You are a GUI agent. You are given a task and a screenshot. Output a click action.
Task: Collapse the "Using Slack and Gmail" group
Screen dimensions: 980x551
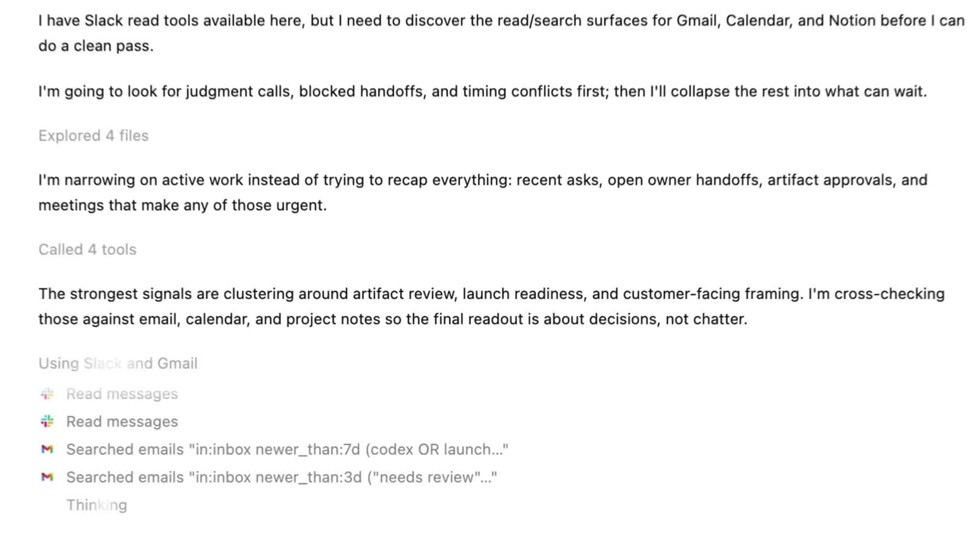[x=118, y=363]
